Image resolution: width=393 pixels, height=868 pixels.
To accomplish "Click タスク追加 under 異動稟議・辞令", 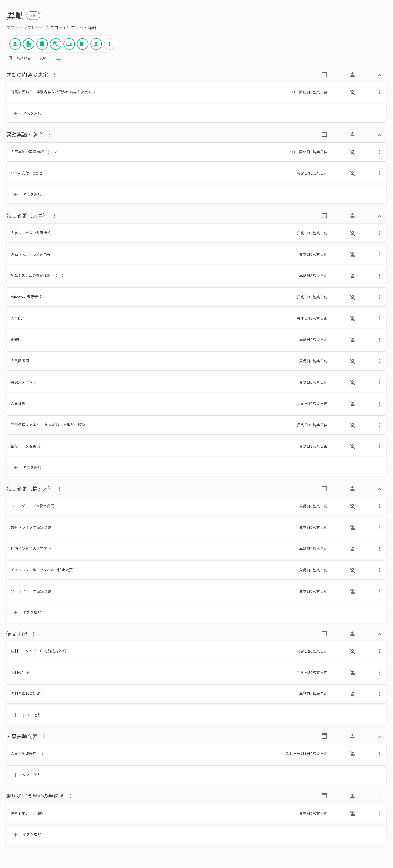I will pos(196,194).
